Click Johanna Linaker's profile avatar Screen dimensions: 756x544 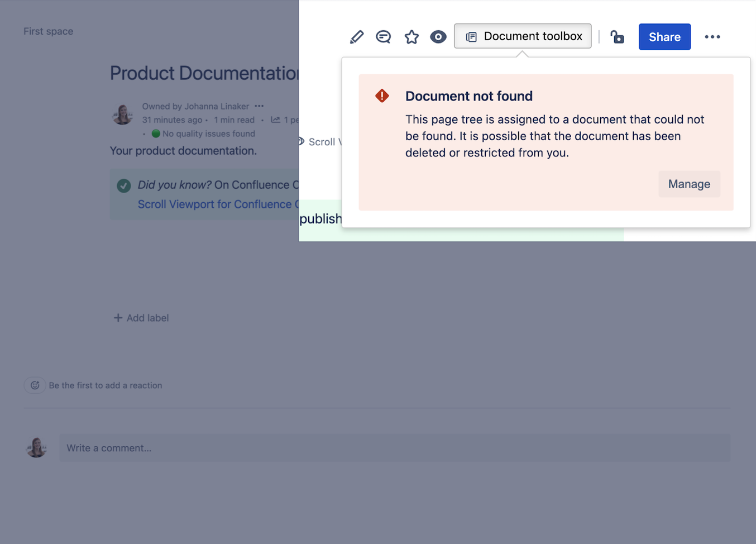(122, 114)
